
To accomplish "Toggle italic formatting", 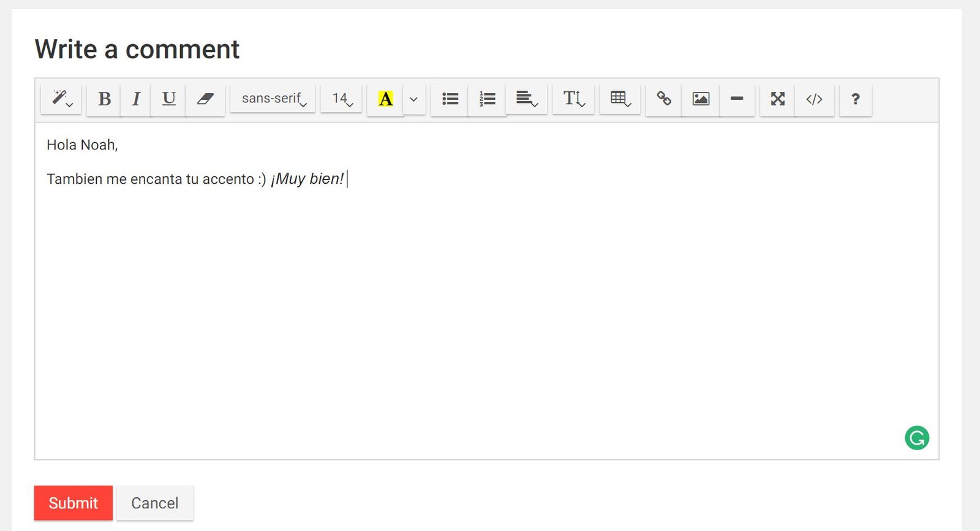I will 136,99.
